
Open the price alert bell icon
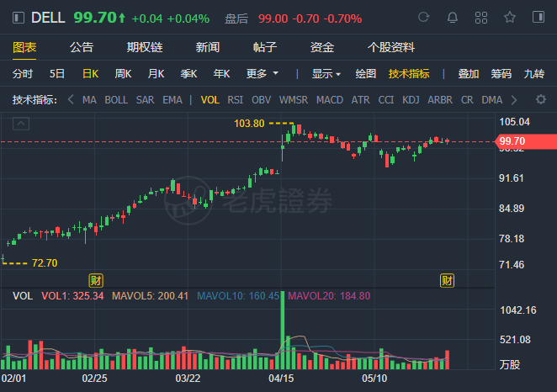click(452, 17)
